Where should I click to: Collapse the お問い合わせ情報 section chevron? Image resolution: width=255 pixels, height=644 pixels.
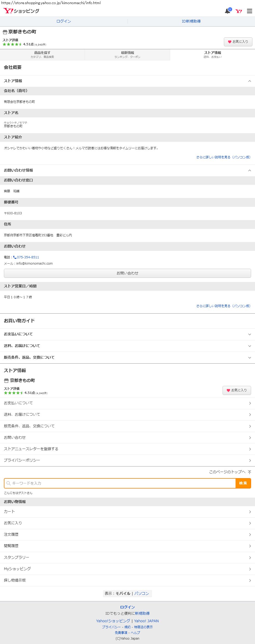[x=249, y=171]
